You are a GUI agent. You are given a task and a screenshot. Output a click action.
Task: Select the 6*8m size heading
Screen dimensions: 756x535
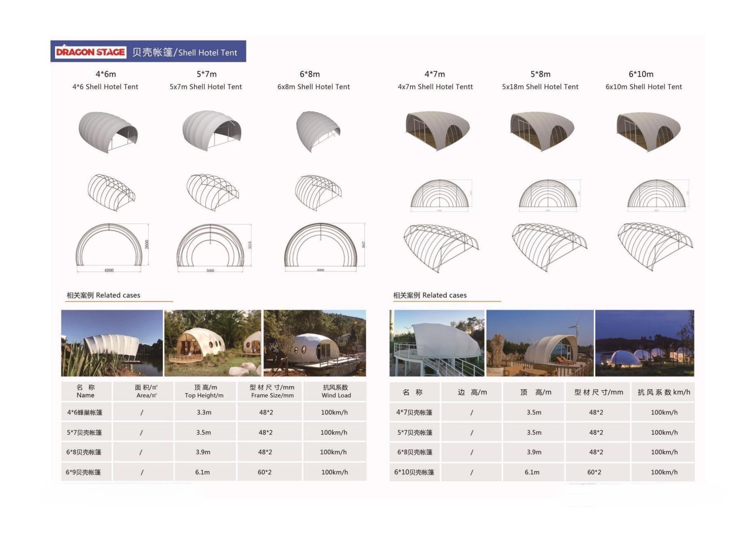pyautogui.click(x=310, y=74)
